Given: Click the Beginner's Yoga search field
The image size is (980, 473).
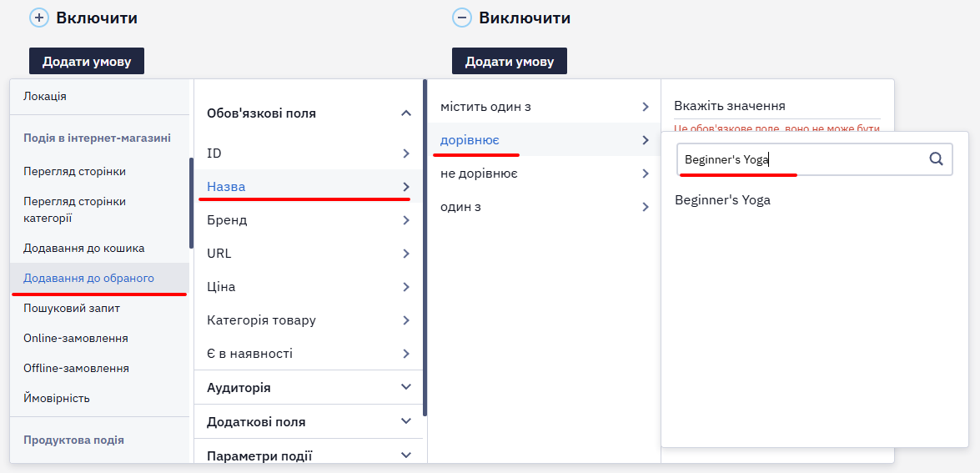Looking at the screenshot, I should [814, 159].
